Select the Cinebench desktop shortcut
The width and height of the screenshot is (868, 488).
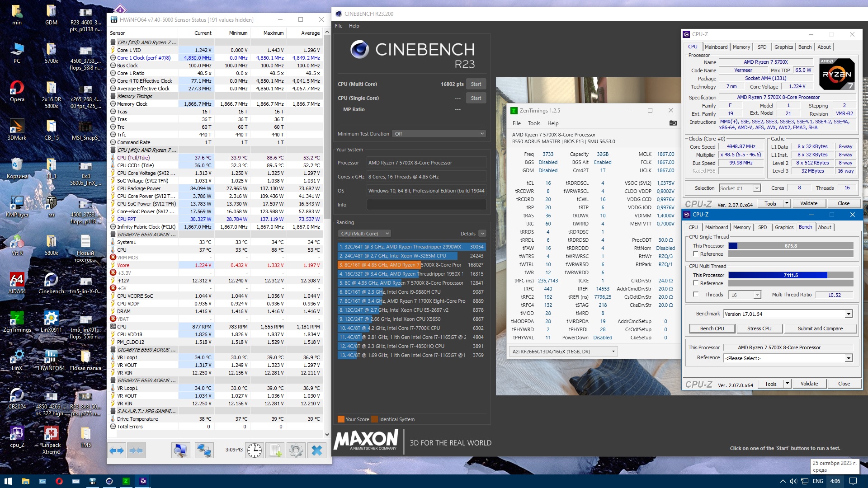pos(51,283)
